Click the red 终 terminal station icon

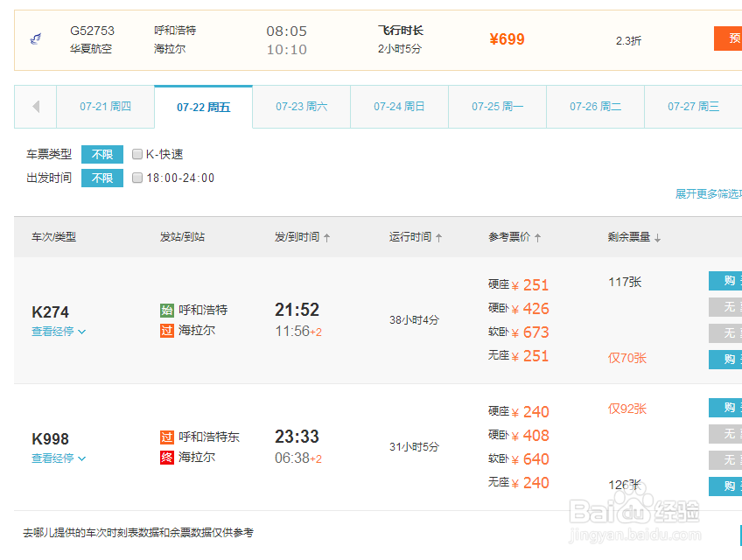click(x=167, y=458)
